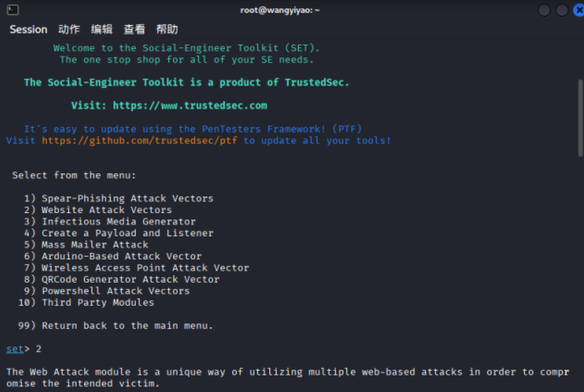Maximize the terminal window

click(x=562, y=10)
